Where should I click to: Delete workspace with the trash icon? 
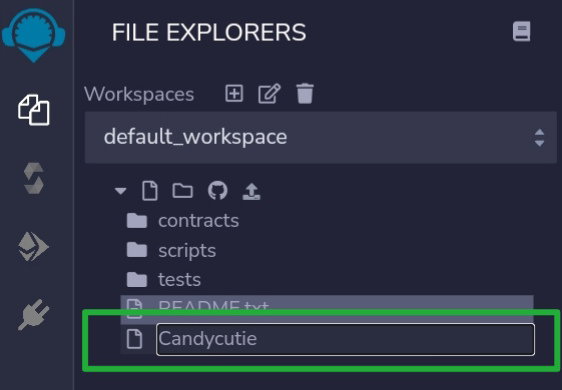click(x=305, y=94)
